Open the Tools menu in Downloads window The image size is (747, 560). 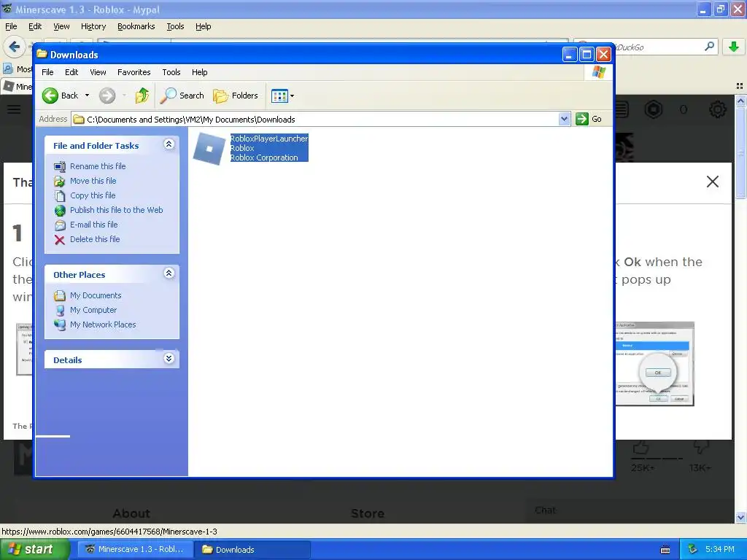click(x=171, y=72)
